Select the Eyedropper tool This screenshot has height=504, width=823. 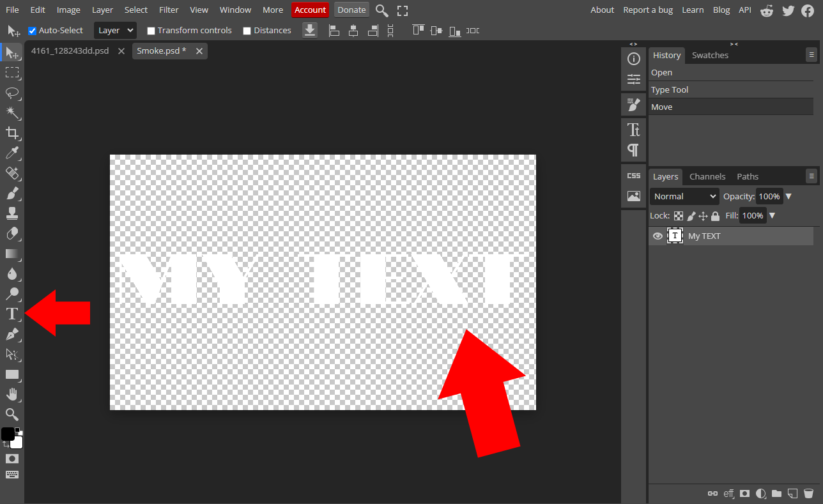point(12,153)
